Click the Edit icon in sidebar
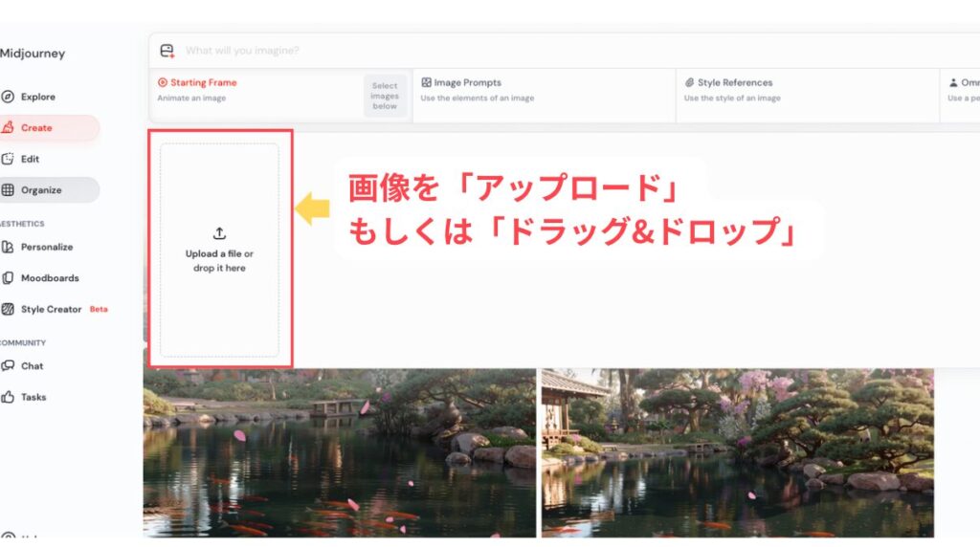 [x=8, y=159]
